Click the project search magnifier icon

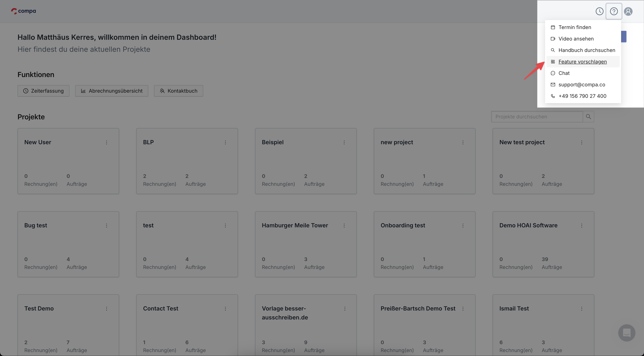[588, 117]
